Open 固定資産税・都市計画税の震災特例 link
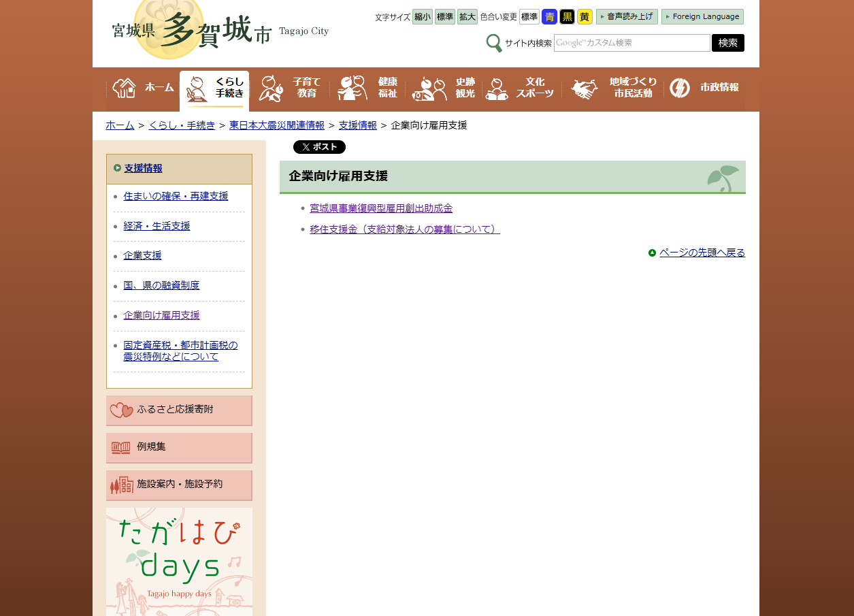The width and height of the screenshot is (854, 616). 180,351
